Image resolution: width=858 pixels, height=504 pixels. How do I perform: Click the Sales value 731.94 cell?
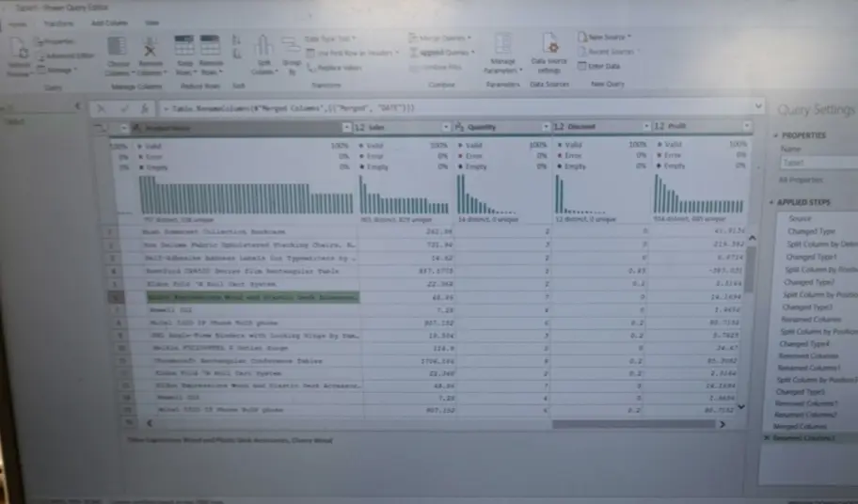click(407, 244)
